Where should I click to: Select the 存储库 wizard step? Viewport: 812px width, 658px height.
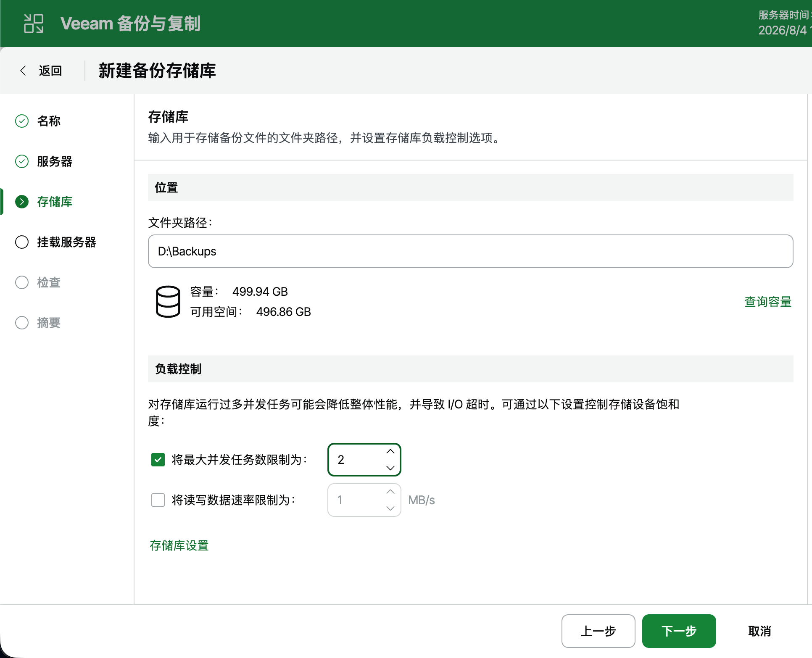pyautogui.click(x=55, y=202)
